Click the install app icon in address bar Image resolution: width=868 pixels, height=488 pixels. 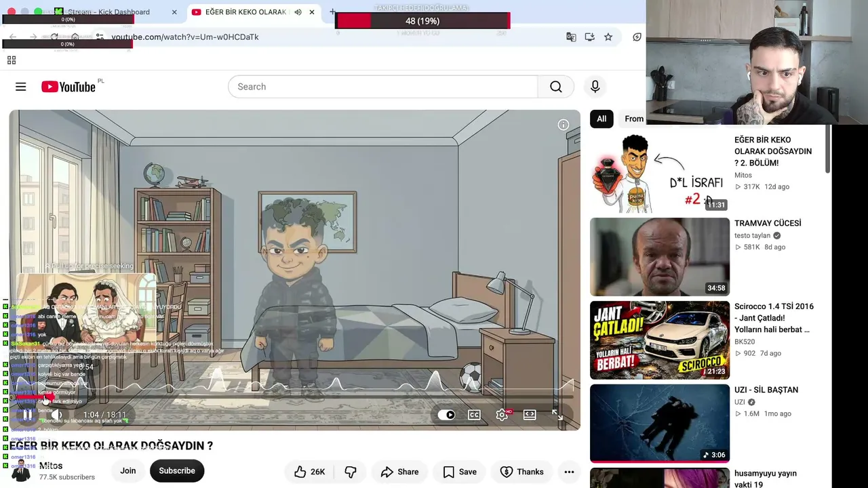589,37
